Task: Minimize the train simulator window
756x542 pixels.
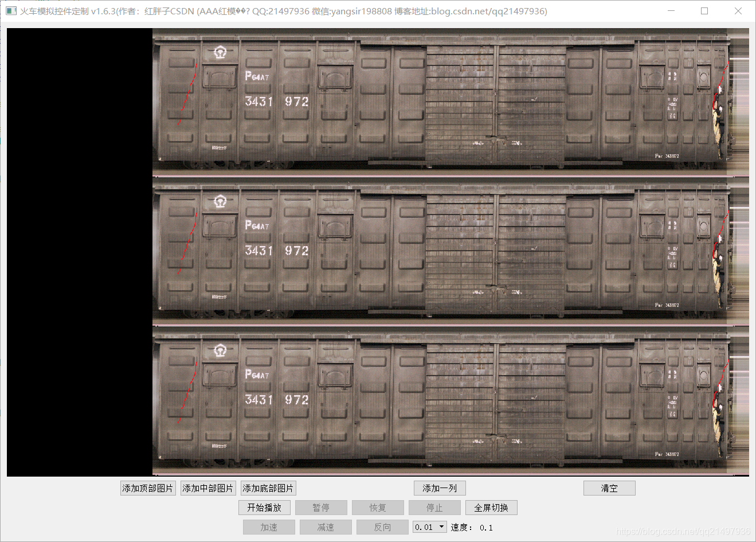Action: click(671, 11)
